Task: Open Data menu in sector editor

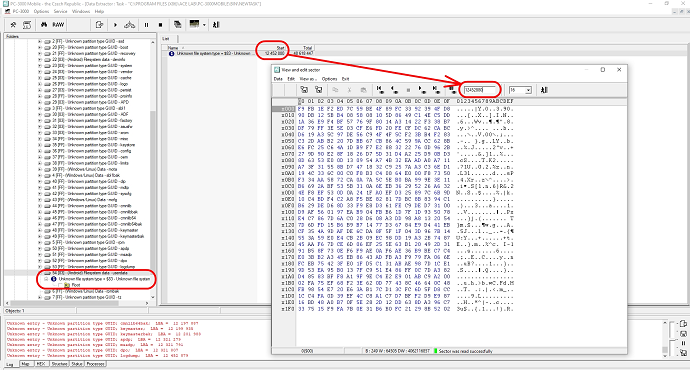Action: click(x=278, y=79)
